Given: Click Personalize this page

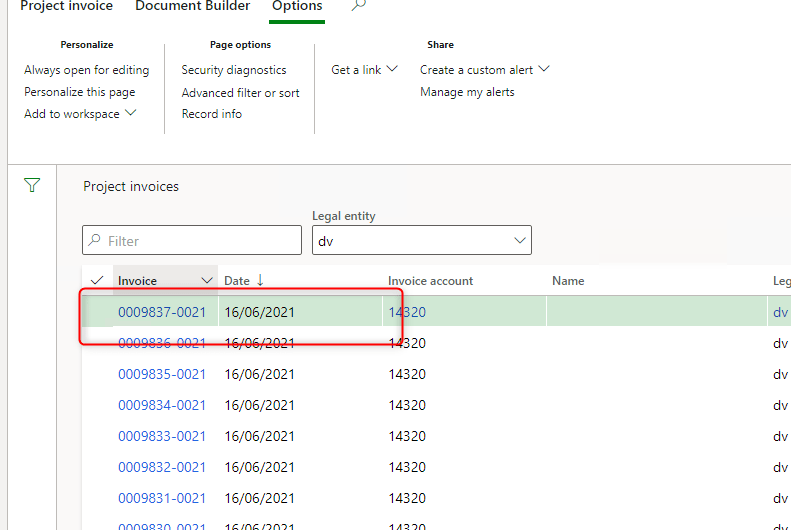Looking at the screenshot, I should pos(79,92).
